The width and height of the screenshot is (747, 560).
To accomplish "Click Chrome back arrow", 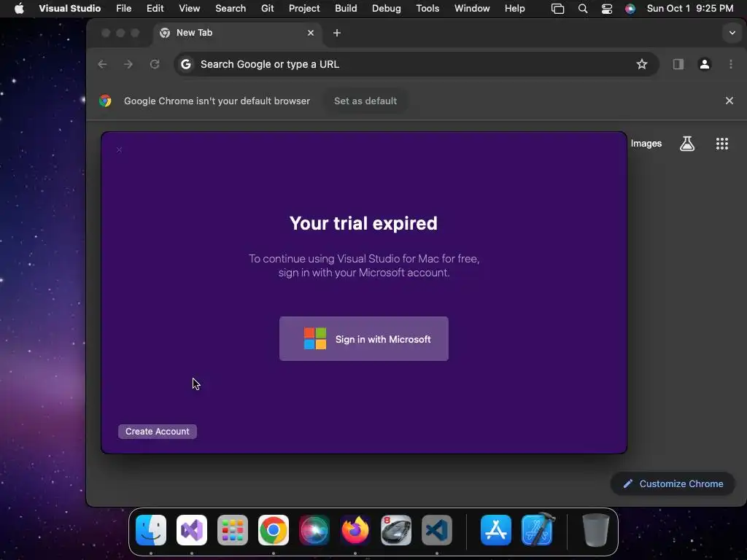I will click(102, 64).
